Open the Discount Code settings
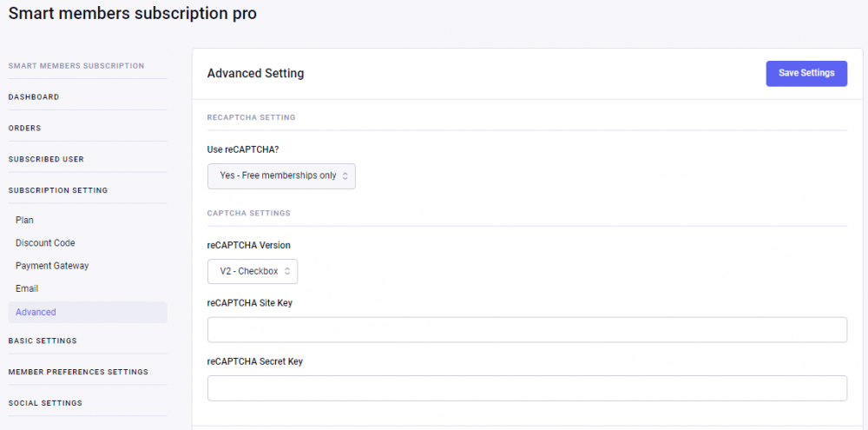 [45, 243]
